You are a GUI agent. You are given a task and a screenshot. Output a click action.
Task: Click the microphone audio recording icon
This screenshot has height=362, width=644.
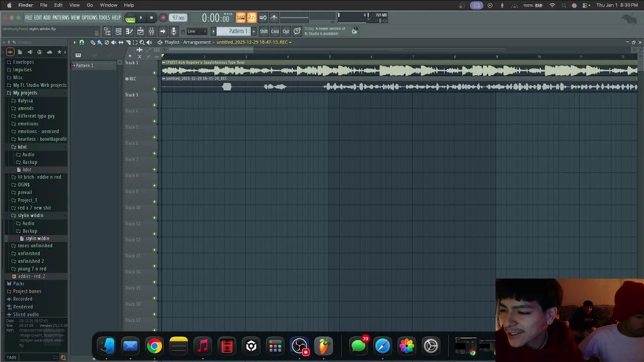174,31
